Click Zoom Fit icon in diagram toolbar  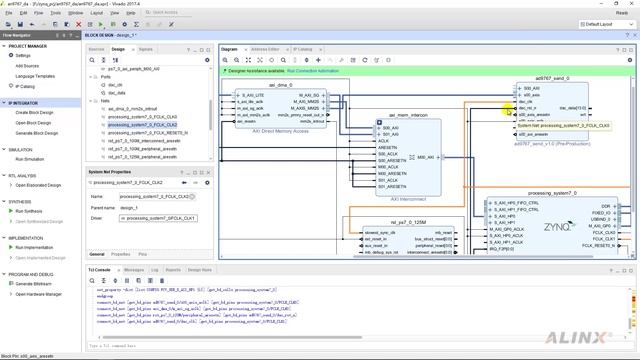(x=248, y=60)
